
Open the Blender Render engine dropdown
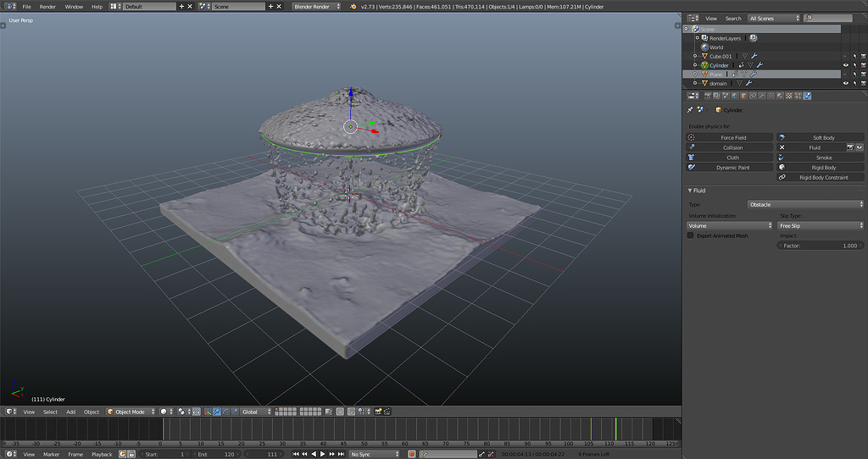coord(317,7)
